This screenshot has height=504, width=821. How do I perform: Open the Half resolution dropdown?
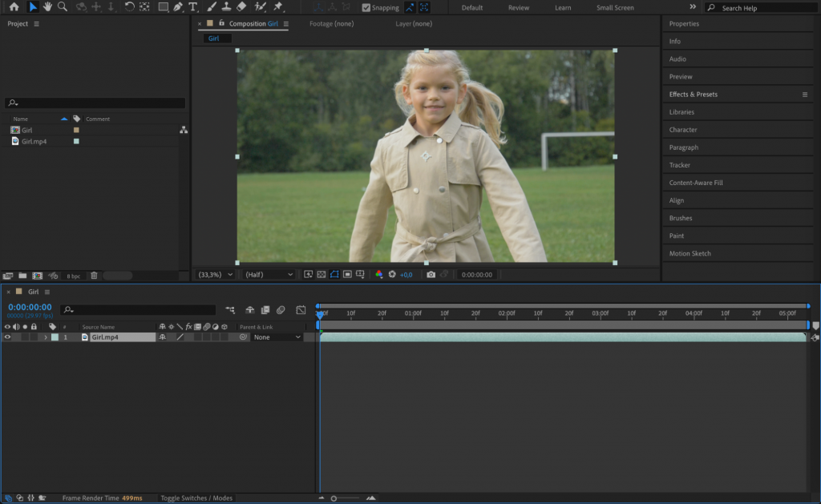(268, 274)
